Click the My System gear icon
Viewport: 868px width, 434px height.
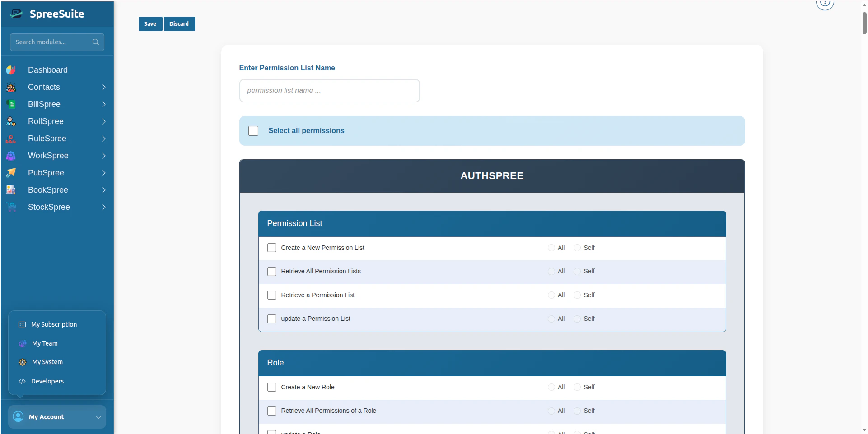pos(23,362)
